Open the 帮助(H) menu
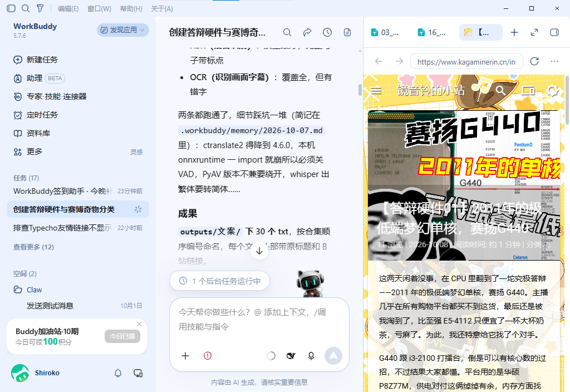570x392 pixels. pyautogui.click(x=131, y=9)
